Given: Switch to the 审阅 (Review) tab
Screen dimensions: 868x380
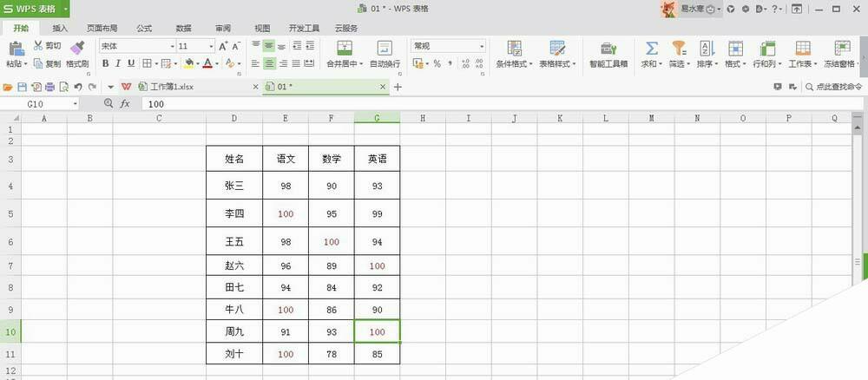Looking at the screenshot, I should [223, 29].
